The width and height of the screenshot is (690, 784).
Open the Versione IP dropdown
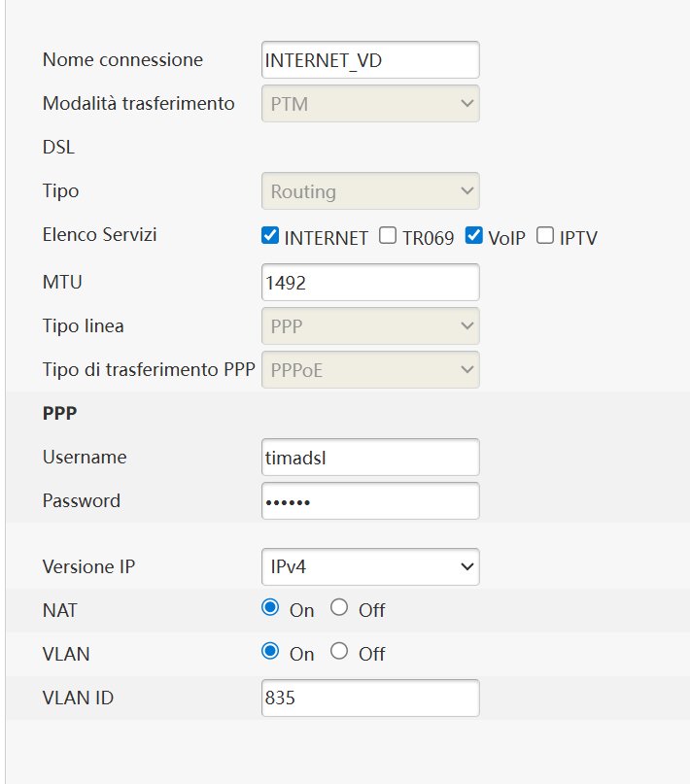pos(370,565)
